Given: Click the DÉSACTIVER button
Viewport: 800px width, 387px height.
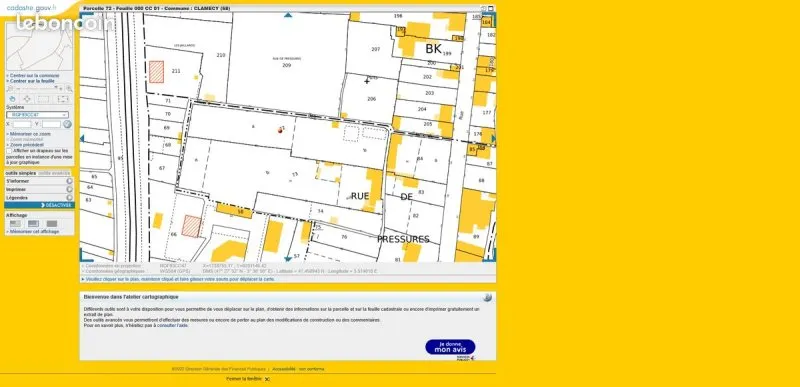Looking at the screenshot, I should pyautogui.click(x=39, y=205).
